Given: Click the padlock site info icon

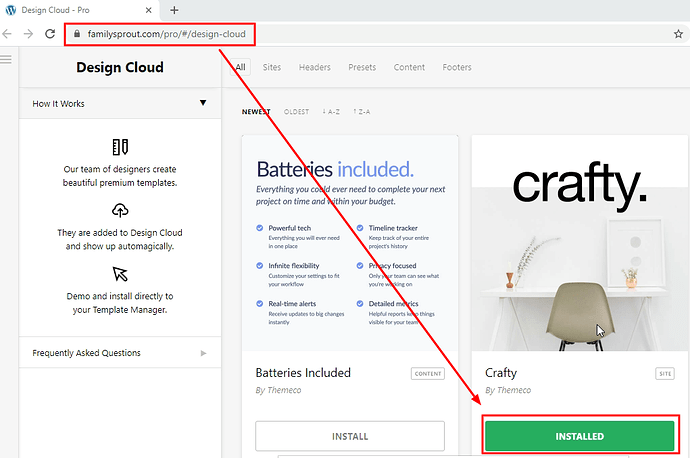Looking at the screenshot, I should [x=77, y=34].
